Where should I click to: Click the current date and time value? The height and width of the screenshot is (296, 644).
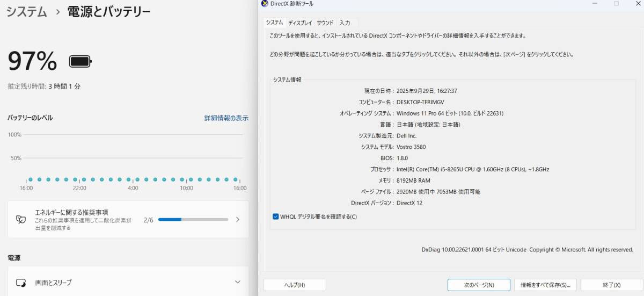427,91
